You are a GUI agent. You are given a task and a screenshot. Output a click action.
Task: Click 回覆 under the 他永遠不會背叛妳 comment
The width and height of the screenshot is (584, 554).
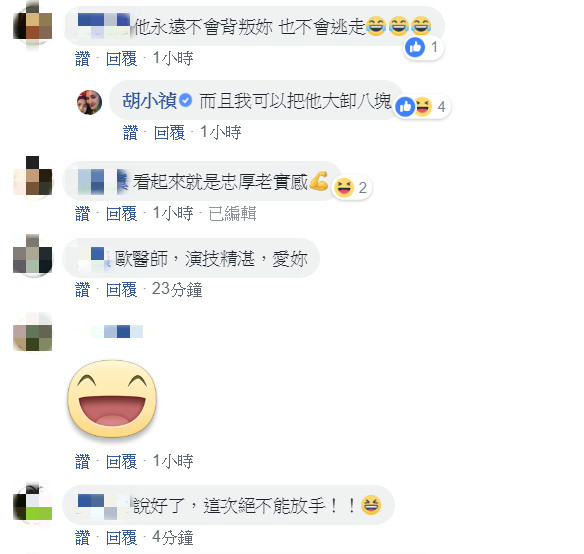[121, 58]
